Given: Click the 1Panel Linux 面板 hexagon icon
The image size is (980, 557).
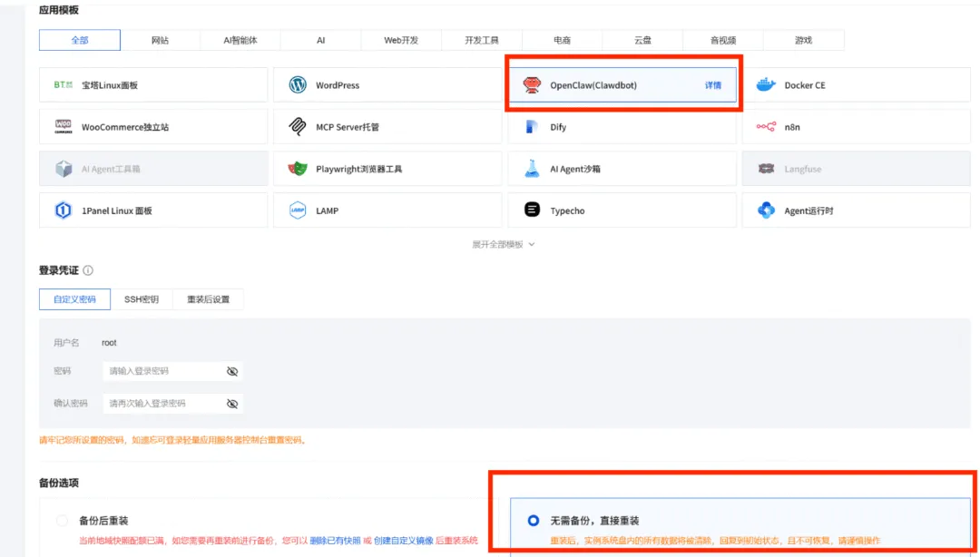Looking at the screenshot, I should 64,210.
